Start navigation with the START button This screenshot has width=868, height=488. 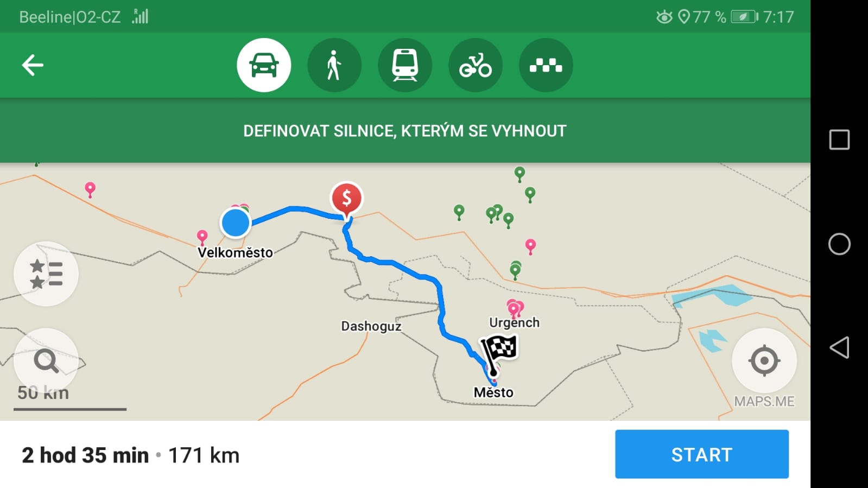(702, 454)
